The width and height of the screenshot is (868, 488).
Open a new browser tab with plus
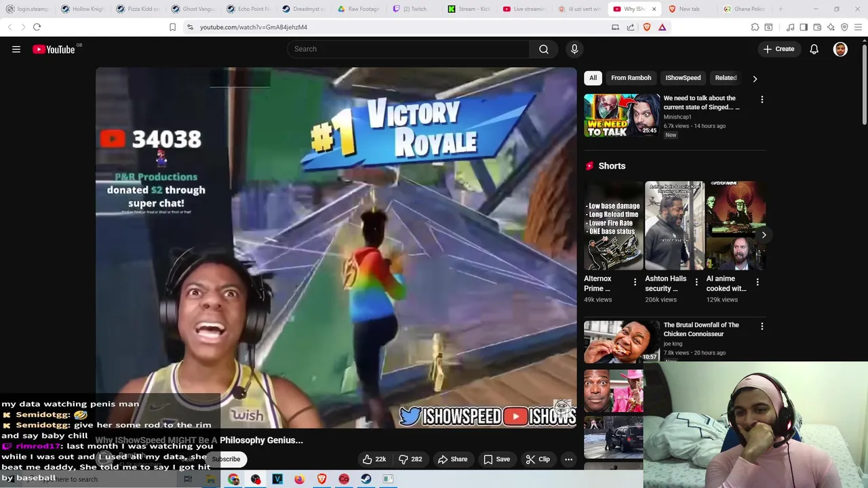tap(781, 9)
